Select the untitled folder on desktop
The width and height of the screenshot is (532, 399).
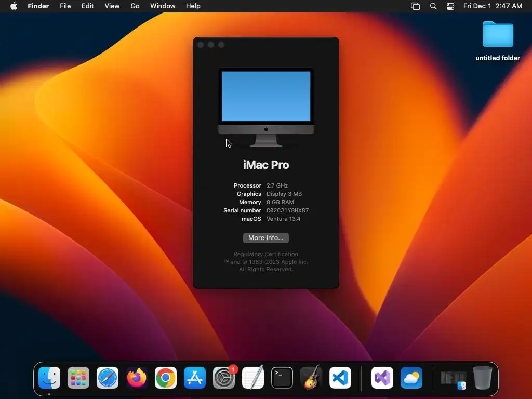(x=498, y=34)
